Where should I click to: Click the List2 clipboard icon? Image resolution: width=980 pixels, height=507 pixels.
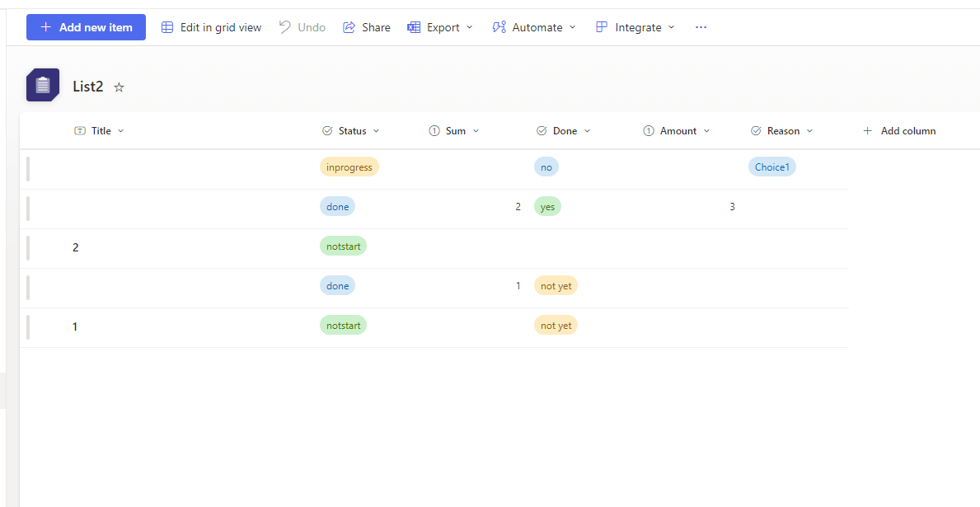click(43, 85)
